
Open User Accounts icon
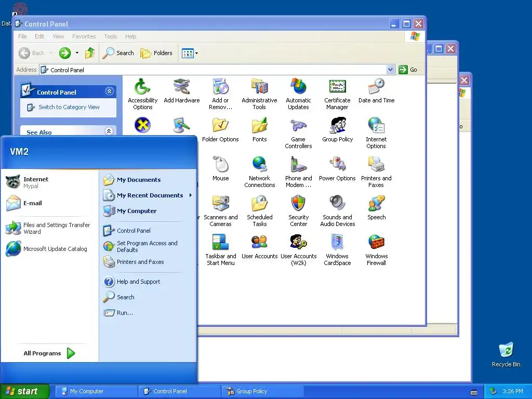pos(260,247)
